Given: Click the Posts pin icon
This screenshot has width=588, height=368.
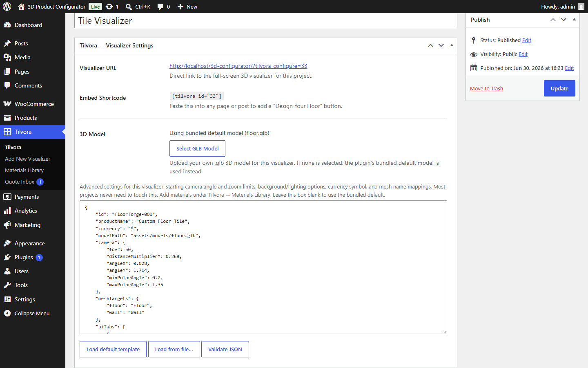Looking at the screenshot, I should pyautogui.click(x=7, y=43).
